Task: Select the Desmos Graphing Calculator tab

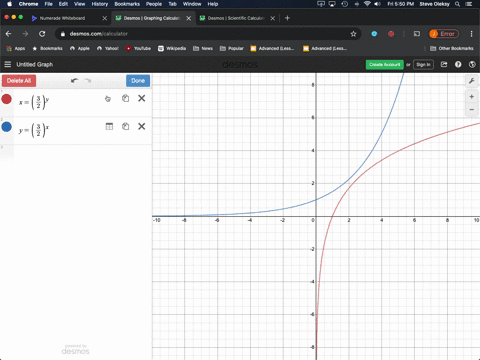Action: [x=152, y=18]
